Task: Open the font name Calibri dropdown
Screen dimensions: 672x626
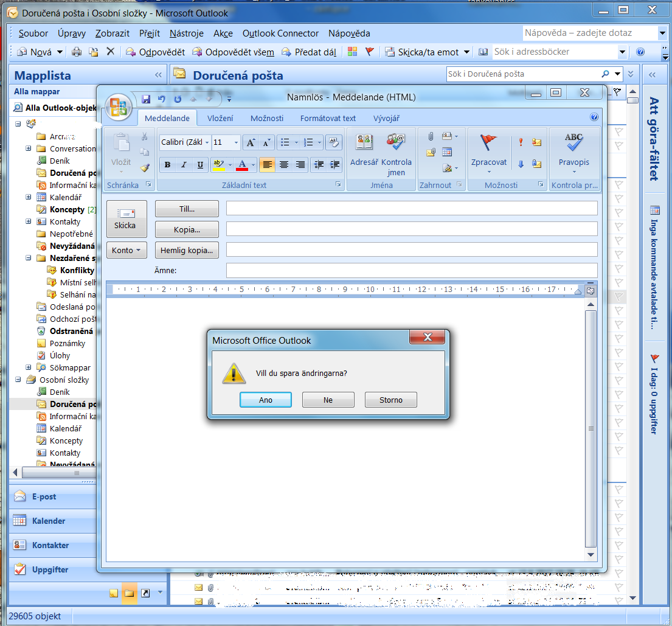Action: (207, 142)
